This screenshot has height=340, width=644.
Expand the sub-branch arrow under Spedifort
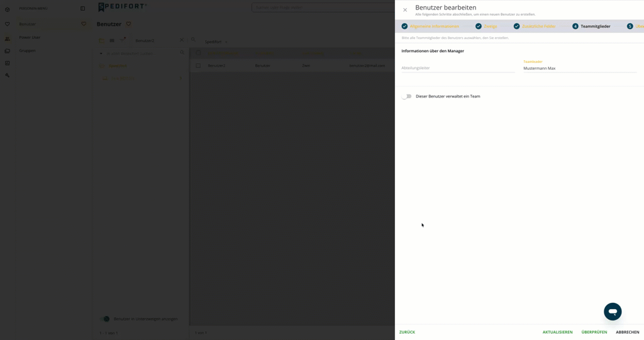coord(180,78)
